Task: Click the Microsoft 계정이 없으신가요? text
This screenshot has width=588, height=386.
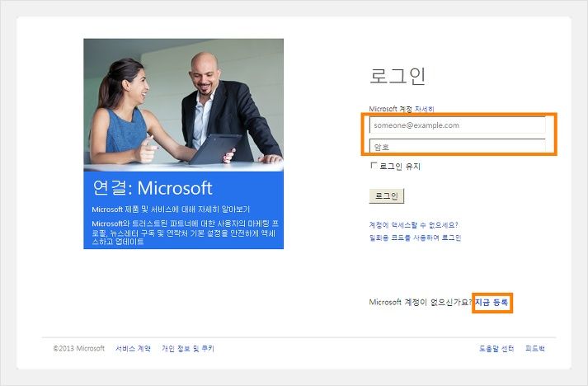Action: (420, 302)
